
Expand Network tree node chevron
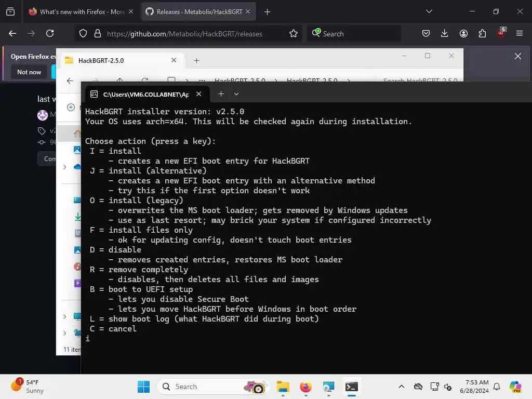click(64, 333)
